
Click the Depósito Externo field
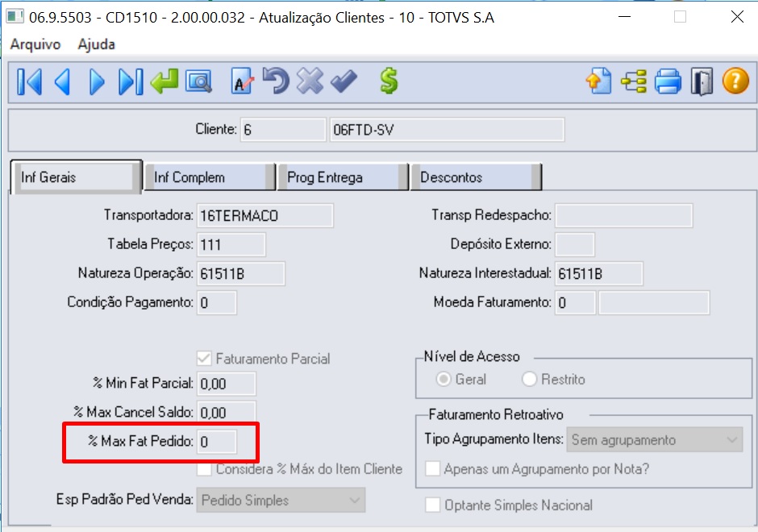(575, 244)
